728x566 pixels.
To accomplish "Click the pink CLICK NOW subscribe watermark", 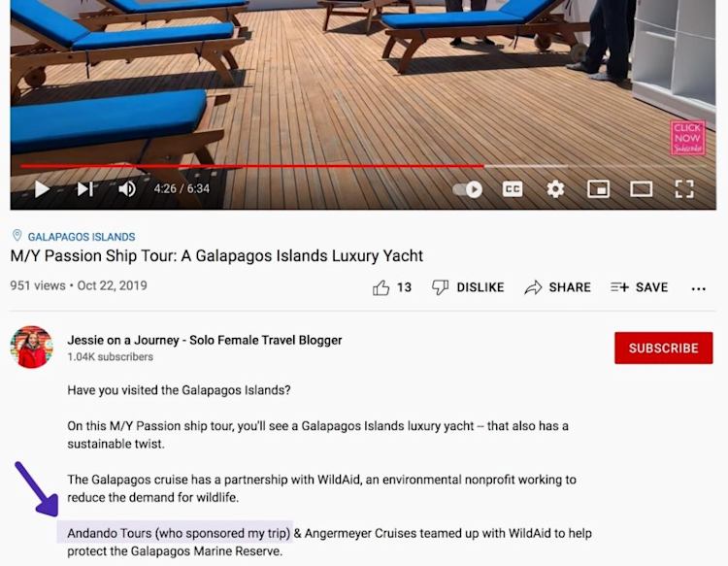I will point(687,138).
